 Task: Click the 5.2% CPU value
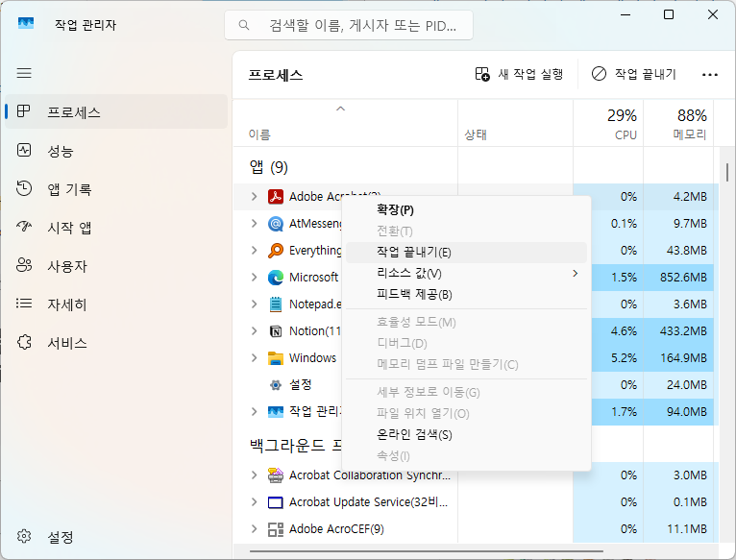pyautogui.click(x=624, y=358)
